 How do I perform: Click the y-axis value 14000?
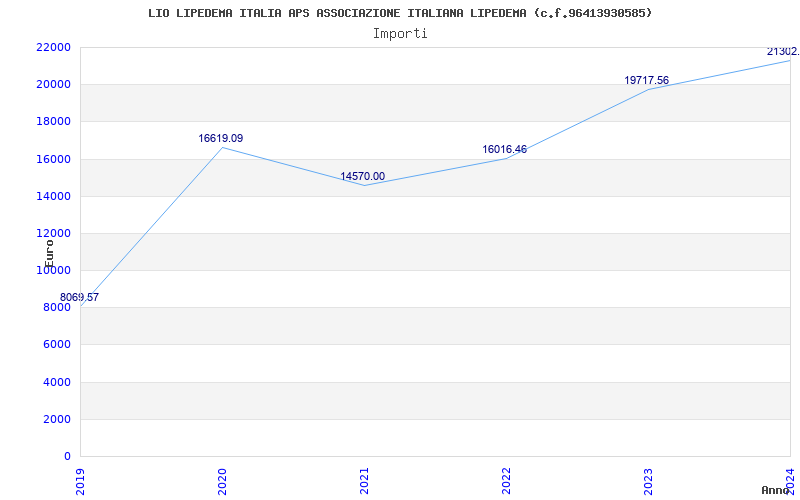(x=53, y=196)
